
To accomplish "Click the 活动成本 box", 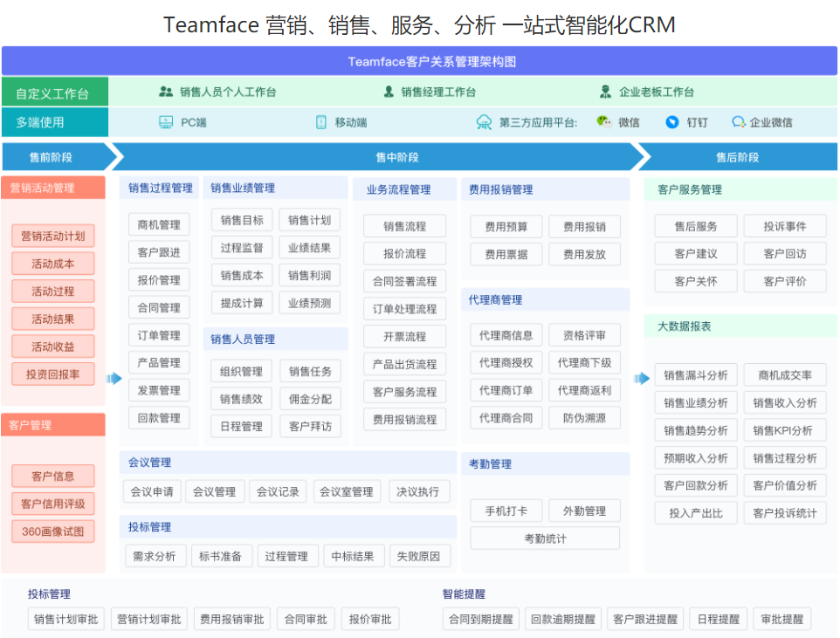I will [x=53, y=264].
